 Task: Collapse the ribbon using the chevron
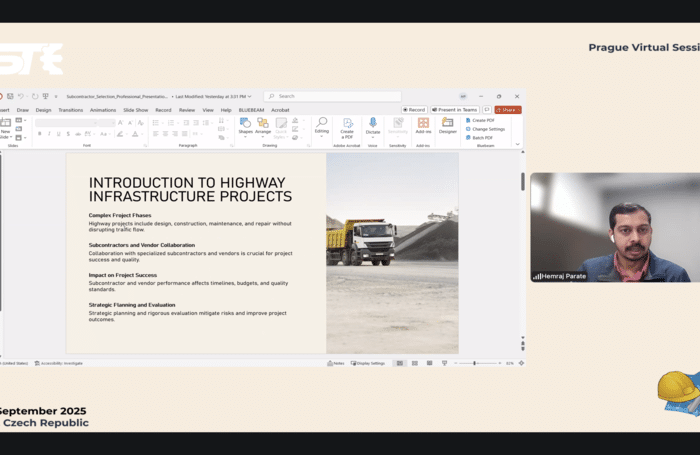point(517,144)
